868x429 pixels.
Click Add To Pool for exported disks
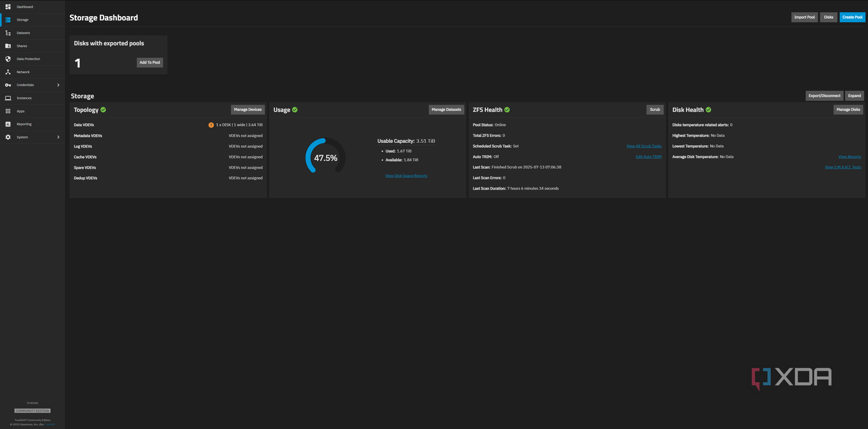(150, 62)
